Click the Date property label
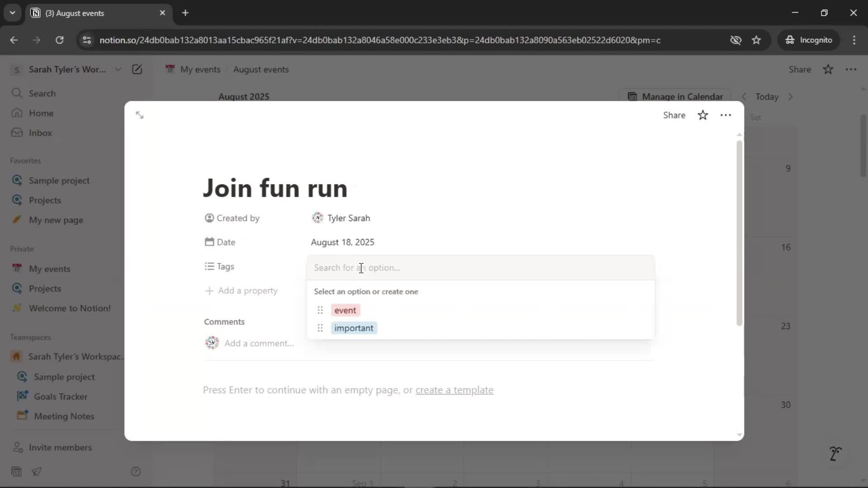The width and height of the screenshot is (868, 488). point(220,242)
